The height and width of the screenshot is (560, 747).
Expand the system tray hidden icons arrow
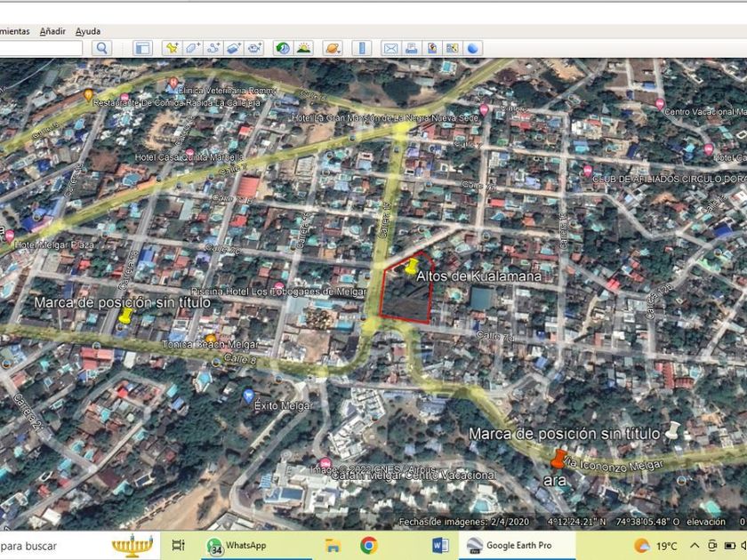694,545
